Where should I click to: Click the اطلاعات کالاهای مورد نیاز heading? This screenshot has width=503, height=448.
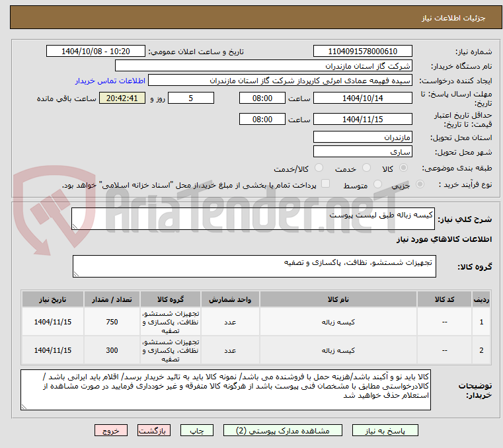click(444, 239)
